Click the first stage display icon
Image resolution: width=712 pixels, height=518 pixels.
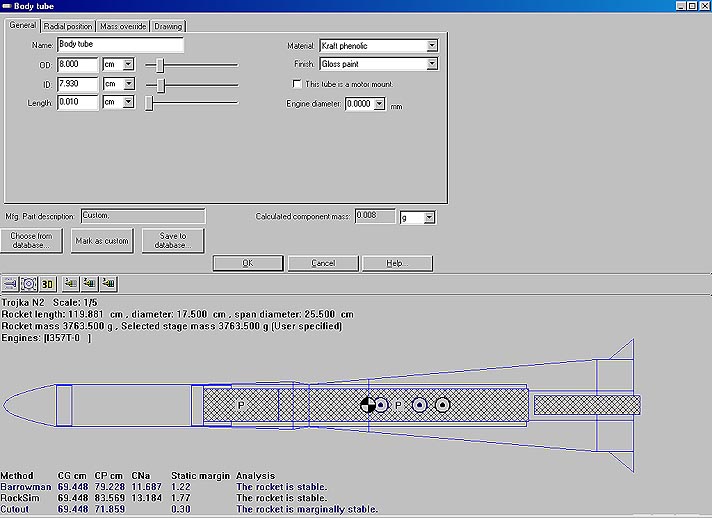(70, 283)
